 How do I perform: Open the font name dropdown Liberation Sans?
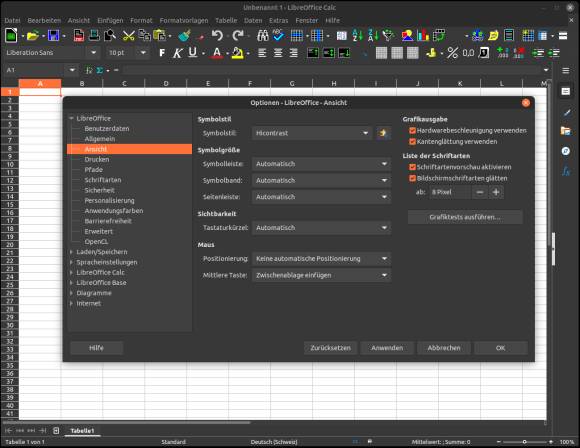pyautogui.click(x=94, y=53)
